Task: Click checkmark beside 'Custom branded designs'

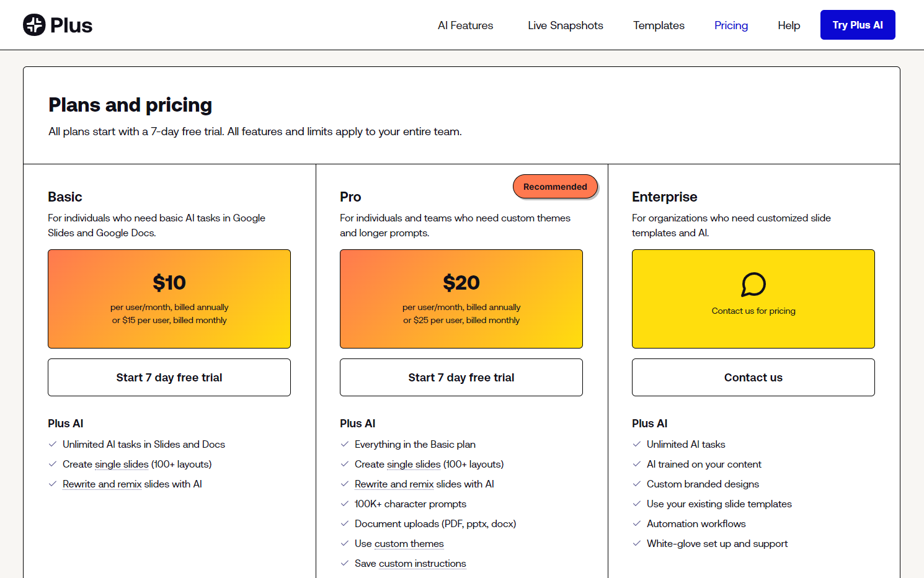Action: (637, 484)
